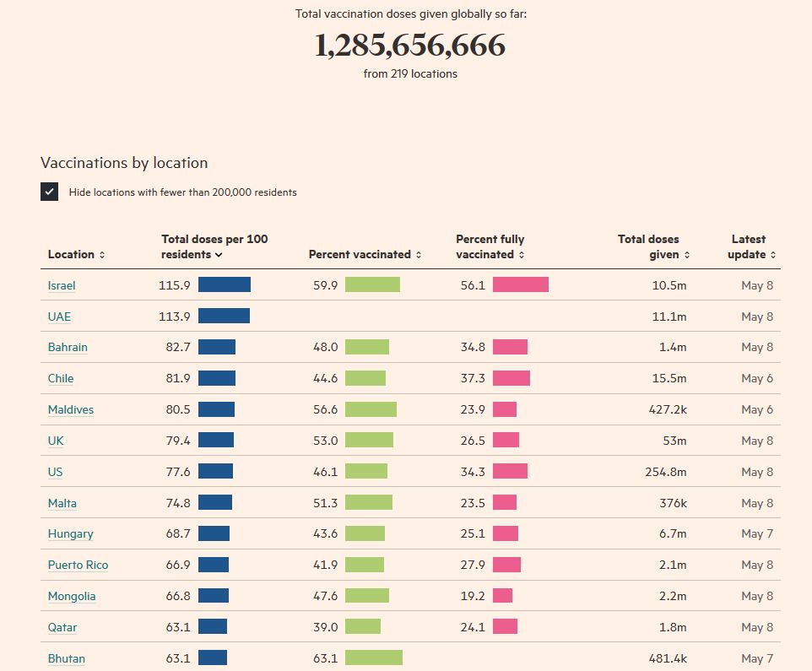This screenshot has width=812, height=671.
Task: Click Israel's blue doses per 100 bar
Action: [x=225, y=285]
